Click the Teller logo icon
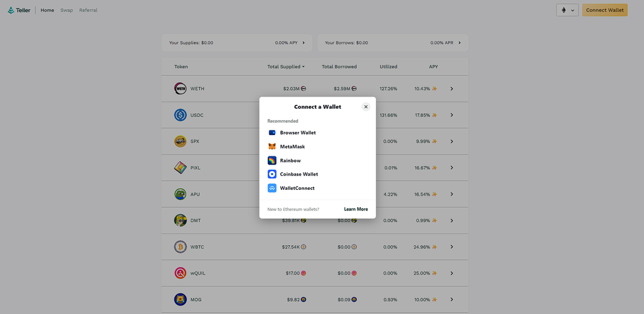Viewport: 644px width, 314px height. click(11, 10)
